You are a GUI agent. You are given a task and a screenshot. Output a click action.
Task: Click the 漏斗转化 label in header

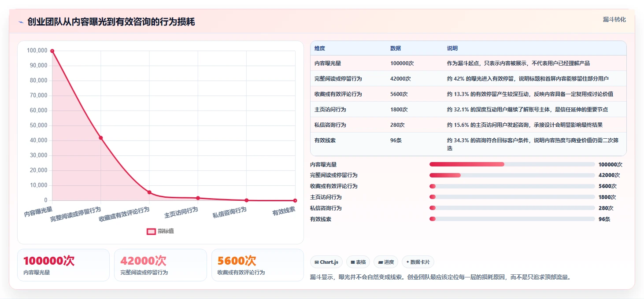(614, 20)
